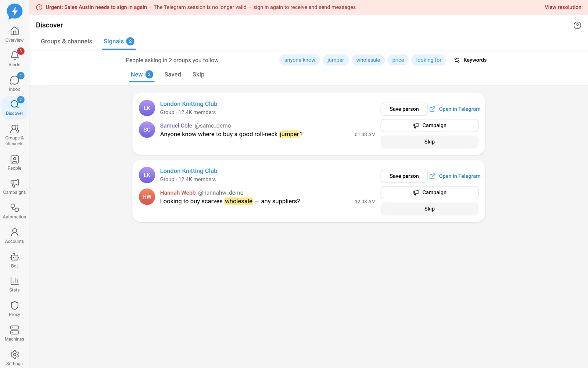Open Keywords filter settings
This screenshot has height=368, width=588.
470,60
